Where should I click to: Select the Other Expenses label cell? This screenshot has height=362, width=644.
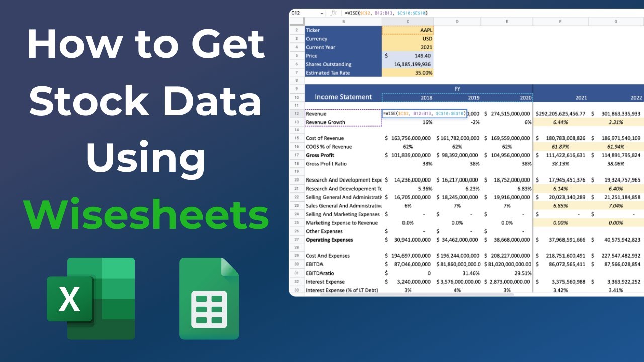pyautogui.click(x=343, y=231)
